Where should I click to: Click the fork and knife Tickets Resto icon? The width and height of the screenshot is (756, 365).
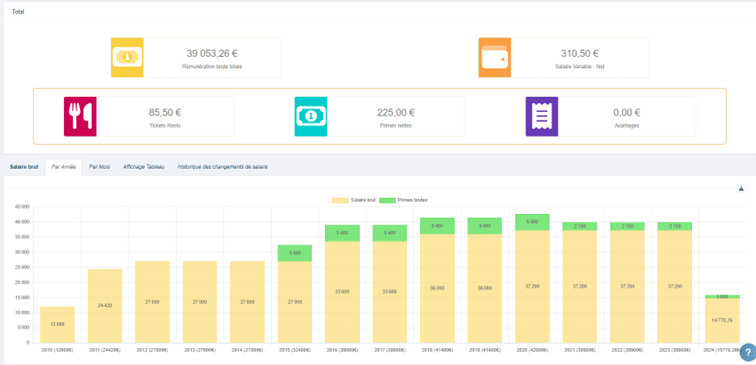(80, 116)
